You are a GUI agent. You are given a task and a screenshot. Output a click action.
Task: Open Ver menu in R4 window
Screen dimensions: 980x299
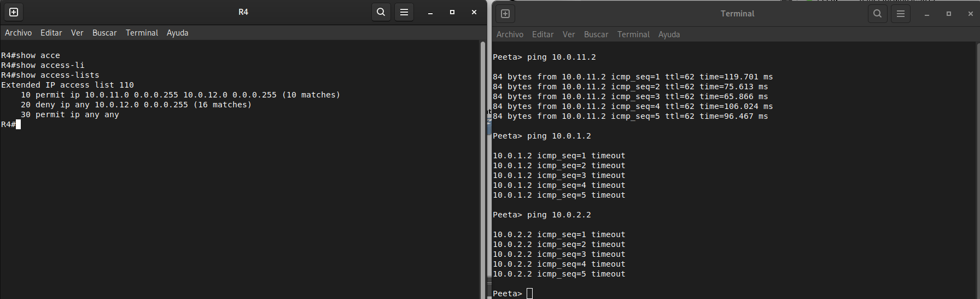point(77,33)
